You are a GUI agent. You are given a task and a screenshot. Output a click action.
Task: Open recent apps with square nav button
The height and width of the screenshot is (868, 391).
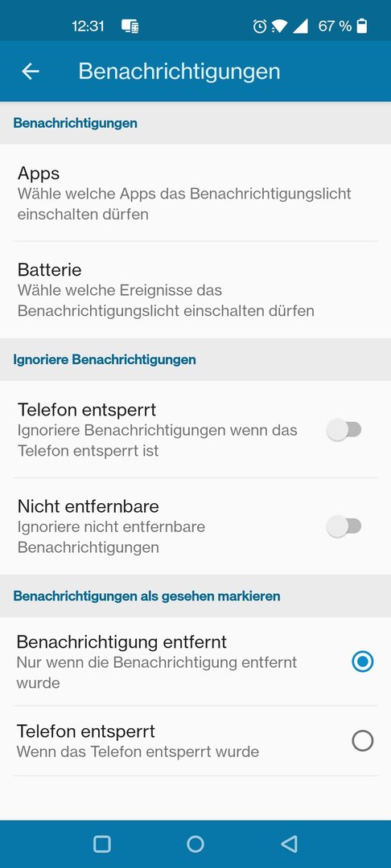pyautogui.click(x=102, y=844)
